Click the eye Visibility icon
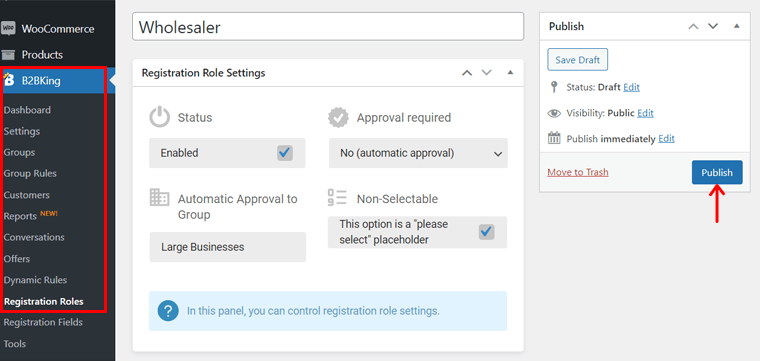Viewport: 760px width, 361px height. (x=554, y=113)
